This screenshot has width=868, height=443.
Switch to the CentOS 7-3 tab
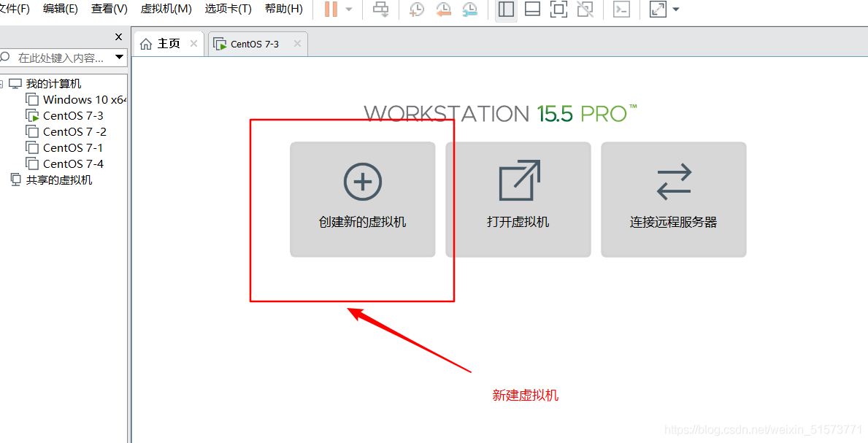point(258,44)
